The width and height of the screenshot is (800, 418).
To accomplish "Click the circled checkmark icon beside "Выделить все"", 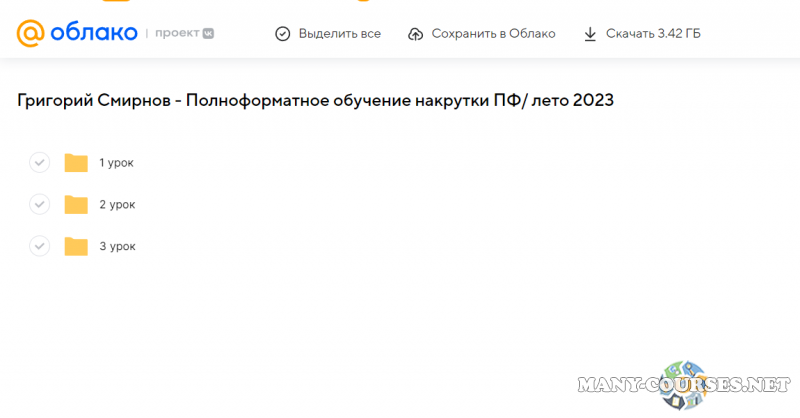I will coord(283,34).
